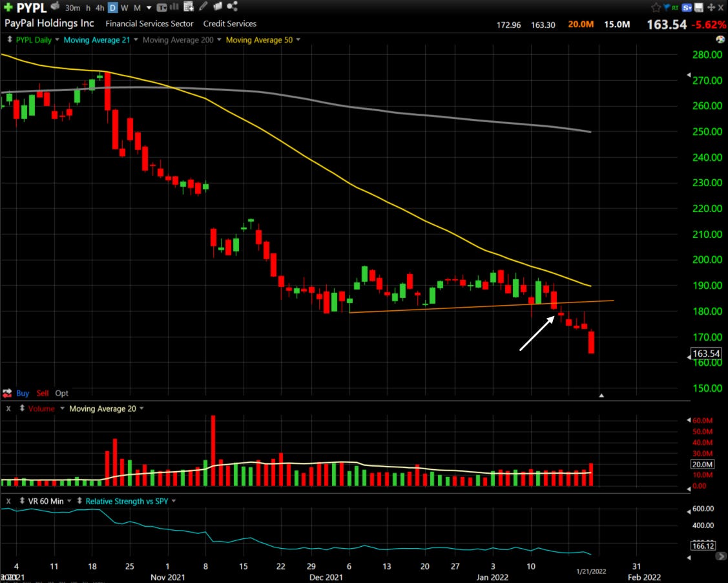This screenshot has height=583, width=728.
Task: Click the add-to-layout grid plus icon
Action: [188, 6]
